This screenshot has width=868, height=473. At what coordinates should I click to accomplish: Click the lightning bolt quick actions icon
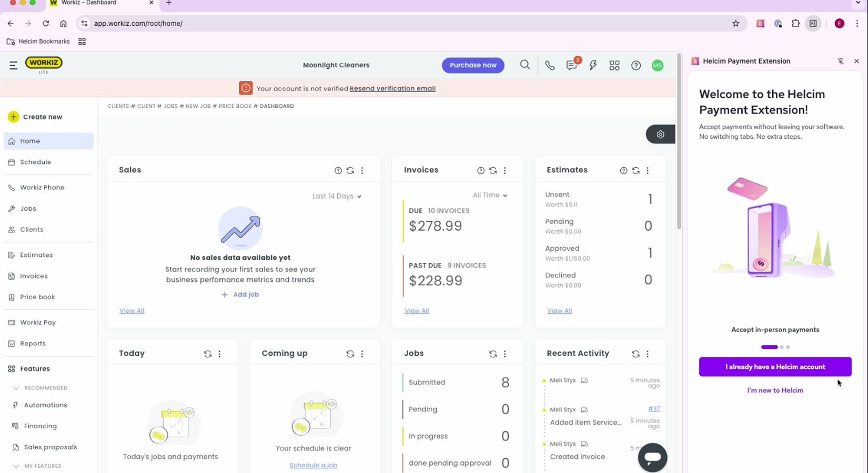(x=593, y=66)
